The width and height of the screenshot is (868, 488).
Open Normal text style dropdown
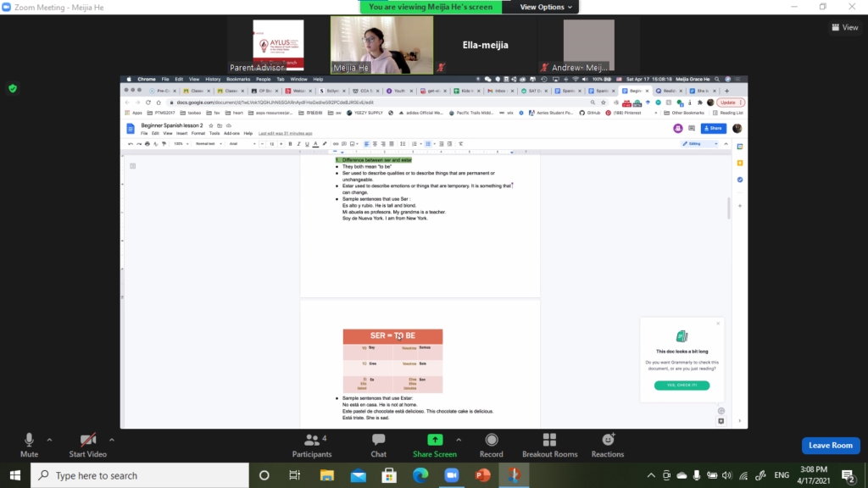click(x=209, y=144)
